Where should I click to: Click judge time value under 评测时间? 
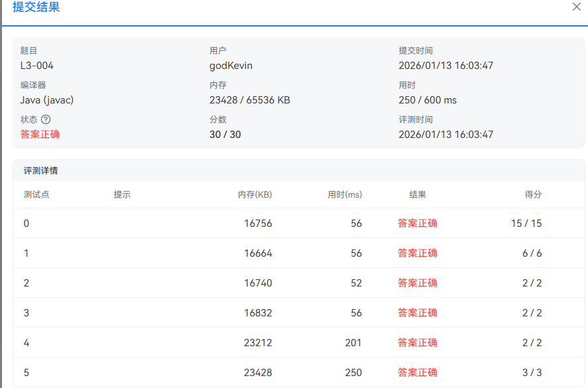(445, 135)
